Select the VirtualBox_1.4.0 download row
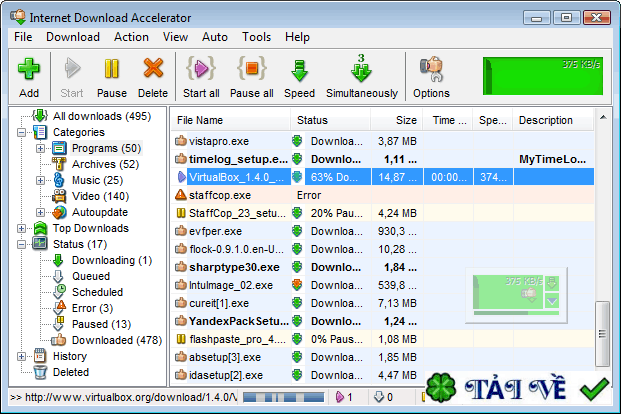Viewport: 621px width, 414px height. tap(383, 177)
